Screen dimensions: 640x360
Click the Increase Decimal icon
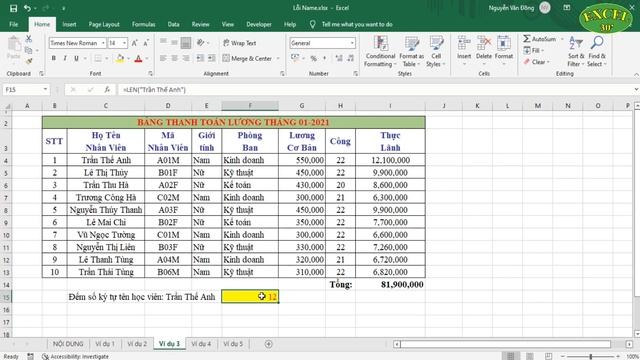point(339,58)
